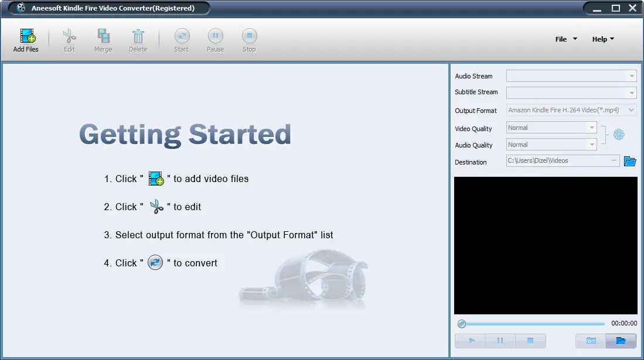644x360 pixels.
Task: Click the Stop toolbar icon
Action: pyautogui.click(x=249, y=36)
